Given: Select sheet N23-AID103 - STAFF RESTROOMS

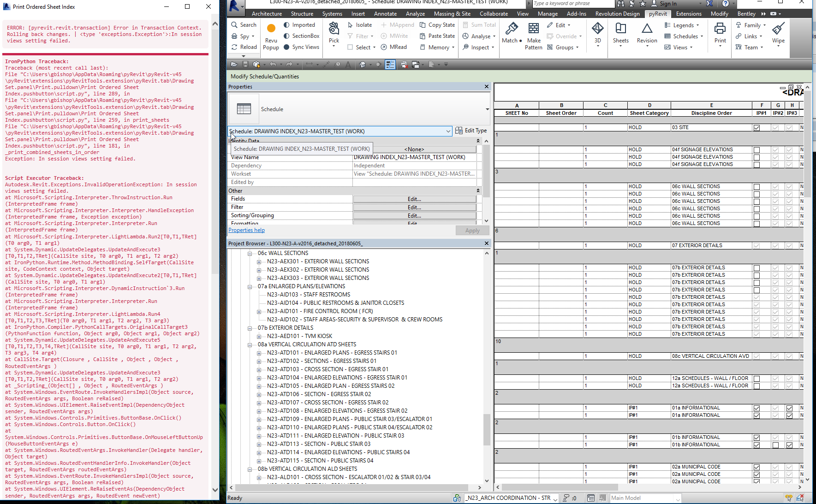Looking at the screenshot, I should pyautogui.click(x=308, y=295).
